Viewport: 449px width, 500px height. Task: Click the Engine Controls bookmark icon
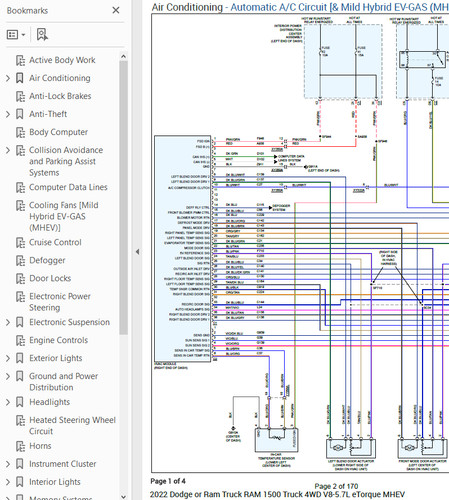(20, 341)
